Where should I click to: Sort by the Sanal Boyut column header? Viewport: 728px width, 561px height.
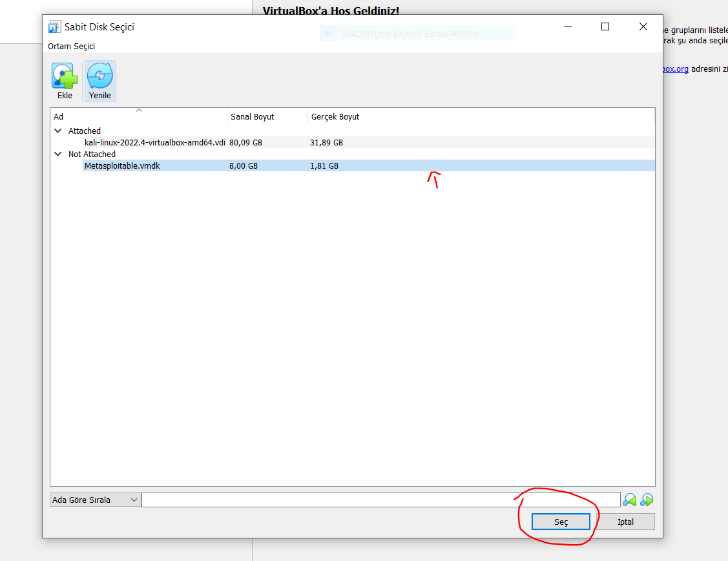click(267, 116)
